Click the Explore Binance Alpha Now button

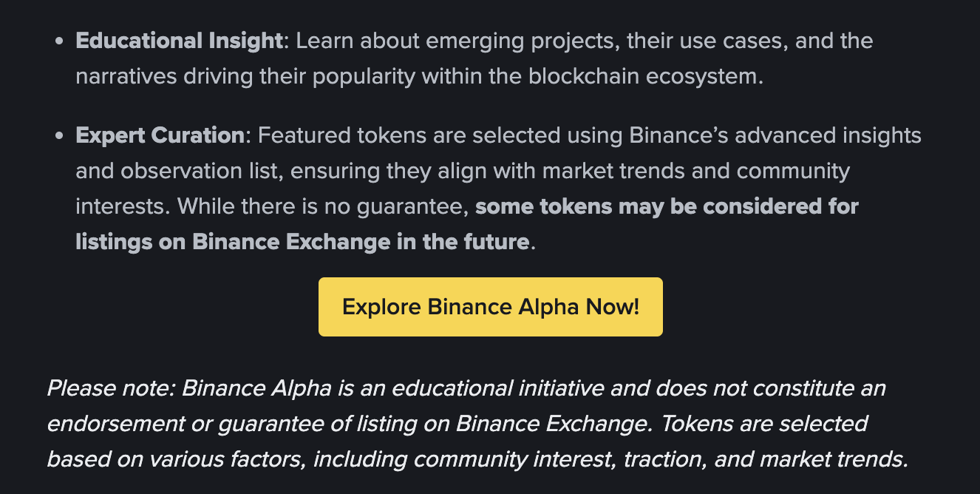pos(489,306)
